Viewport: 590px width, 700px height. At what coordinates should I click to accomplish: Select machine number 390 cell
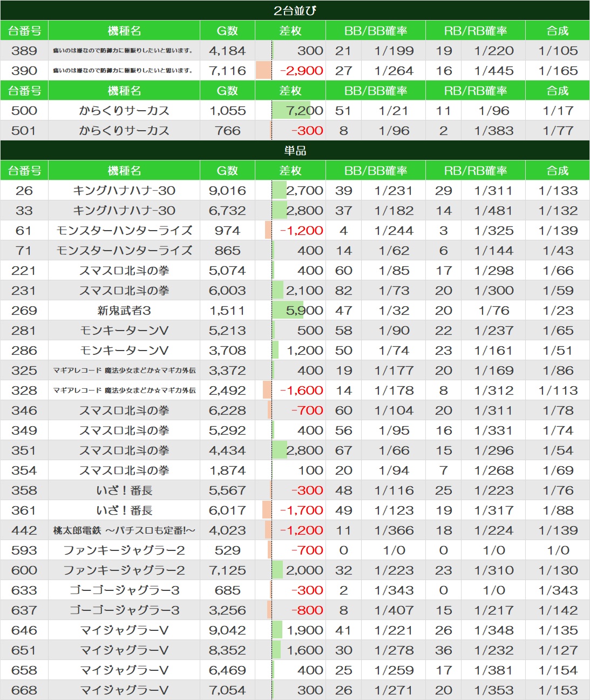pos(24,71)
